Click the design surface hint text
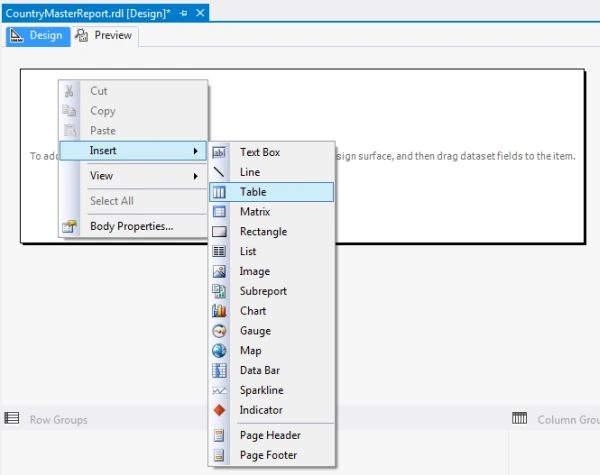Image resolution: width=600 pixels, height=475 pixels. tap(455, 156)
